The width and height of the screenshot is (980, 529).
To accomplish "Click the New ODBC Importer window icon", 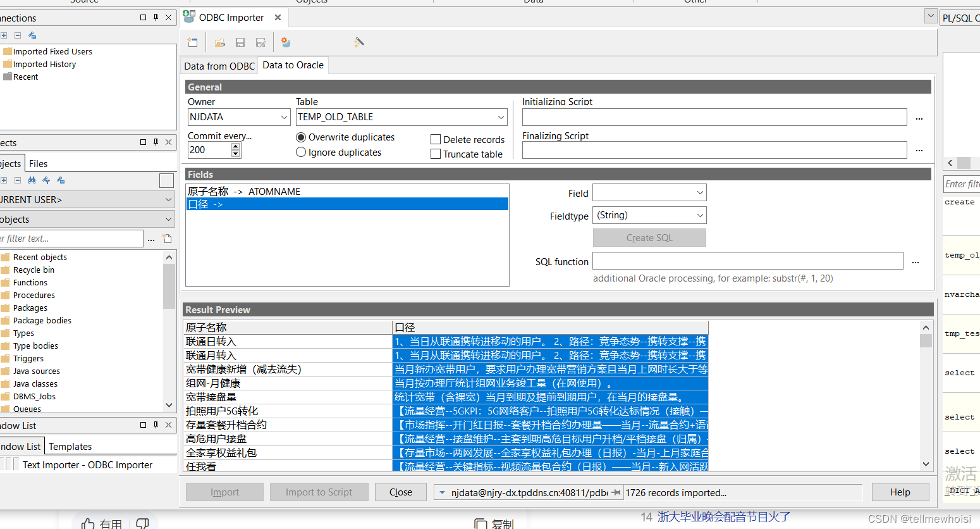I will click(x=193, y=42).
